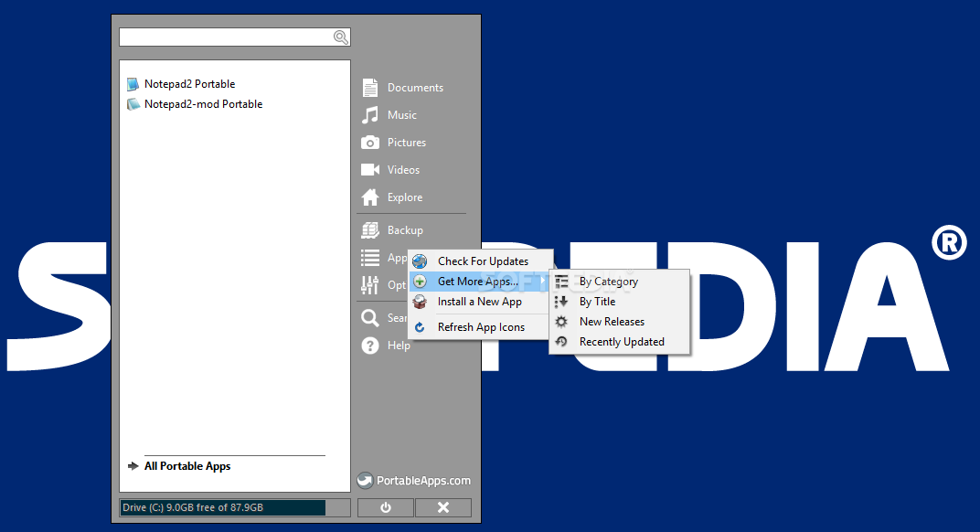Image resolution: width=980 pixels, height=532 pixels.
Task: Open Music label in sidebar
Action: coord(402,115)
